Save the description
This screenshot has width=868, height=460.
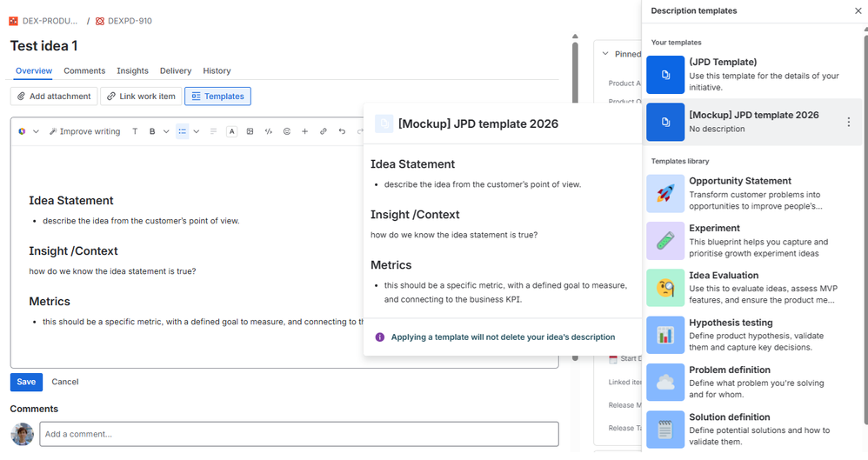26,382
